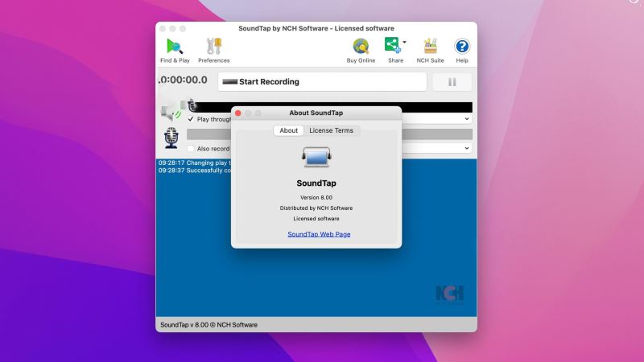The width and height of the screenshot is (644, 362).
Task: Click the 'Licensed software' dialog text
Action: [x=316, y=219]
